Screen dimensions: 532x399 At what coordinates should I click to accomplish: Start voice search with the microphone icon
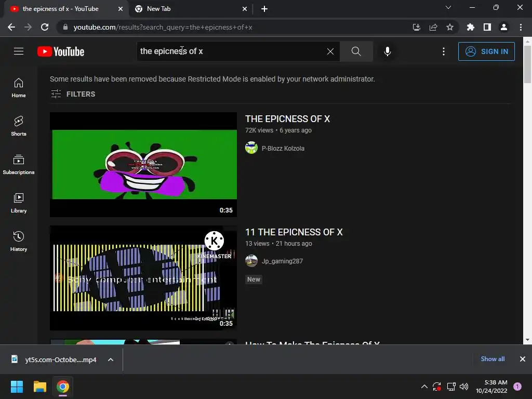pyautogui.click(x=387, y=51)
